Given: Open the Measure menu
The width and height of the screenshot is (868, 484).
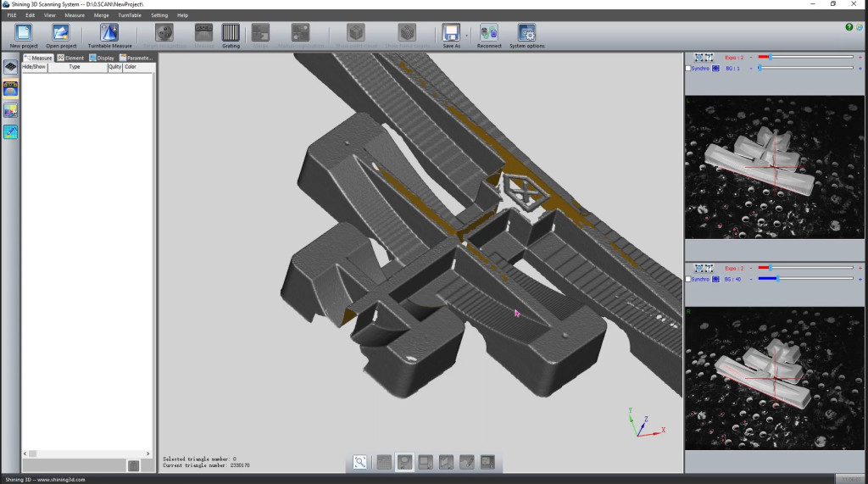Looking at the screenshot, I should click(x=75, y=15).
